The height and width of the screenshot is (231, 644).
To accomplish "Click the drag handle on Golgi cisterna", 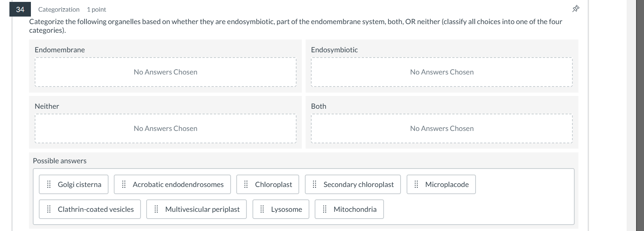I will [49, 184].
